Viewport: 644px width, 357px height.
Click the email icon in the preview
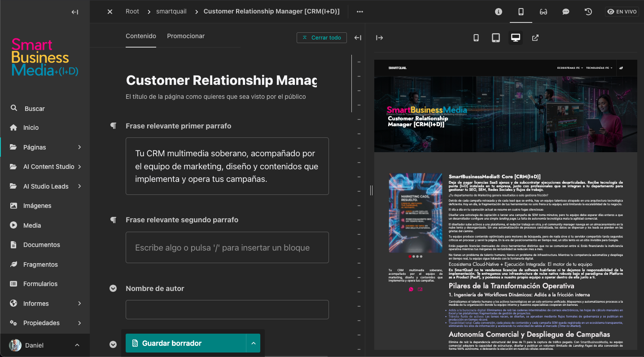(x=420, y=289)
